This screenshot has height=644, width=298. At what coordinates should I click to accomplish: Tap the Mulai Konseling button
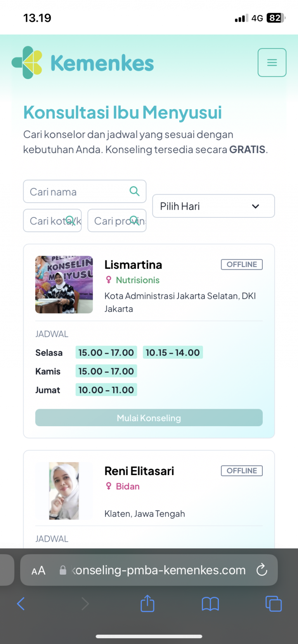149,418
